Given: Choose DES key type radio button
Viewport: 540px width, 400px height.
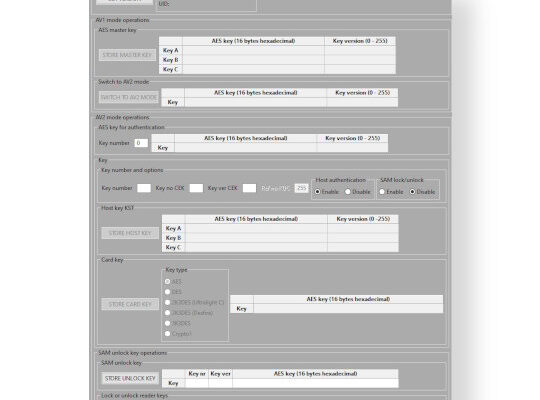Looking at the screenshot, I should coord(167,292).
